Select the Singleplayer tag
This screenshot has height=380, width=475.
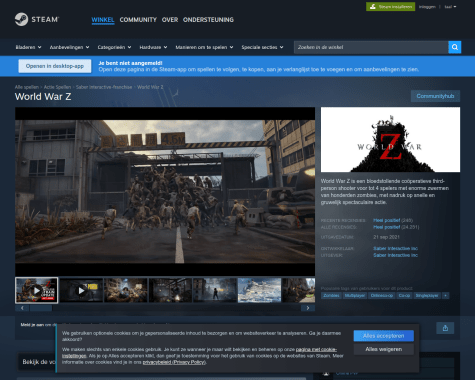(x=427, y=296)
